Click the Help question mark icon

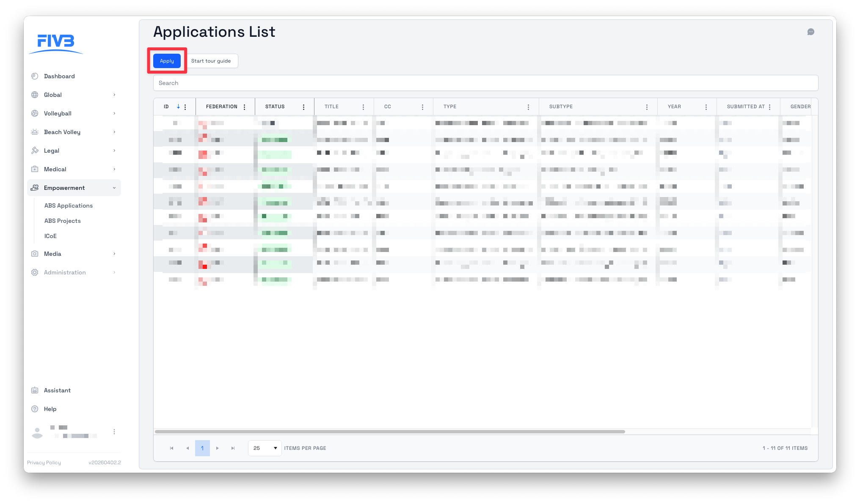(35, 409)
